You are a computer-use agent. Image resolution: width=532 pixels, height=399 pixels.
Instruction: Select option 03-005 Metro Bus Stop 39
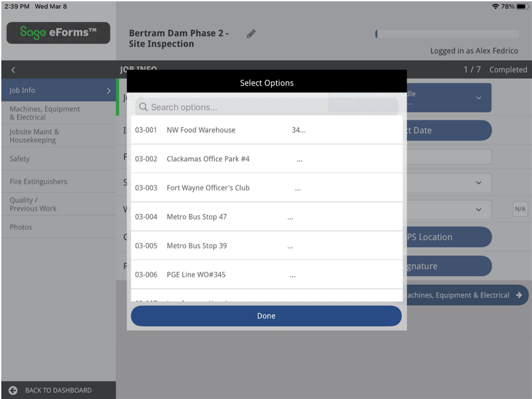267,246
